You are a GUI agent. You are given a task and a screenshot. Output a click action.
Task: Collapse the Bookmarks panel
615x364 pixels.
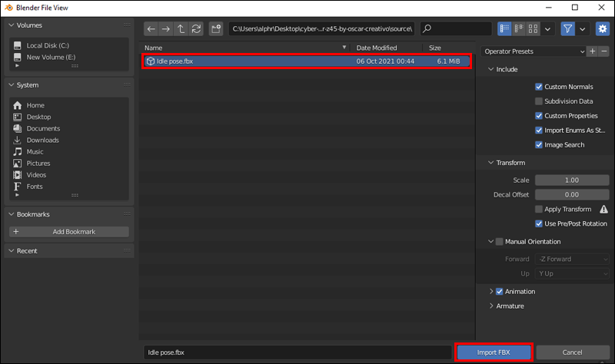tap(12, 214)
